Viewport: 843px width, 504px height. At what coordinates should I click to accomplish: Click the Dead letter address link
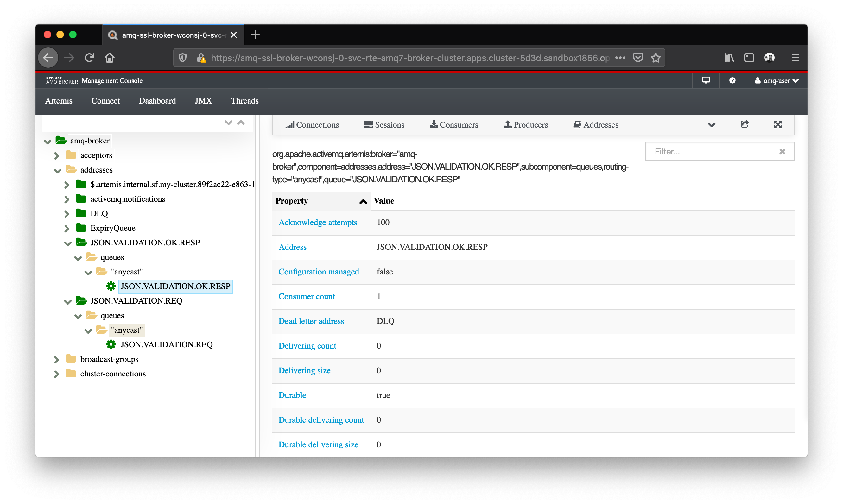pyautogui.click(x=311, y=321)
